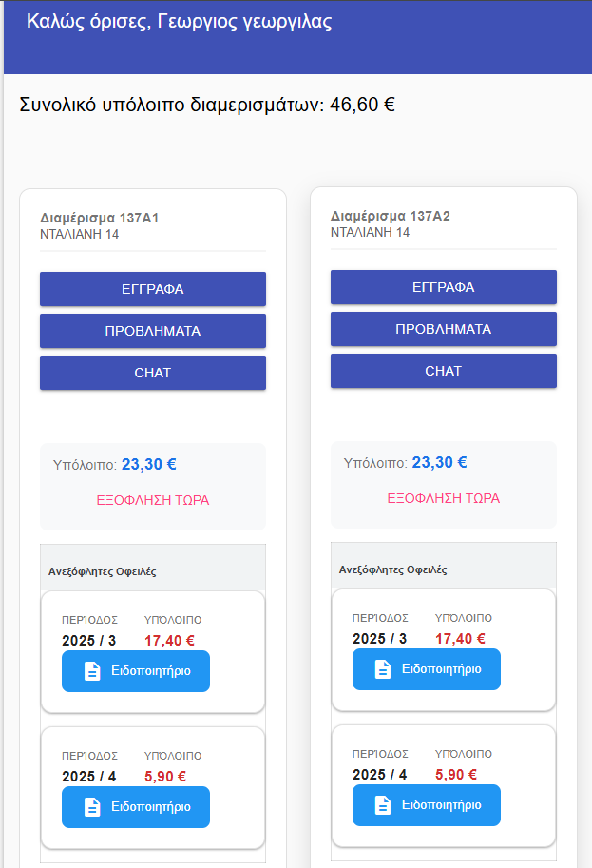Open Ειδοποιητήριο for period 2025/3 of 137A1

(135, 669)
